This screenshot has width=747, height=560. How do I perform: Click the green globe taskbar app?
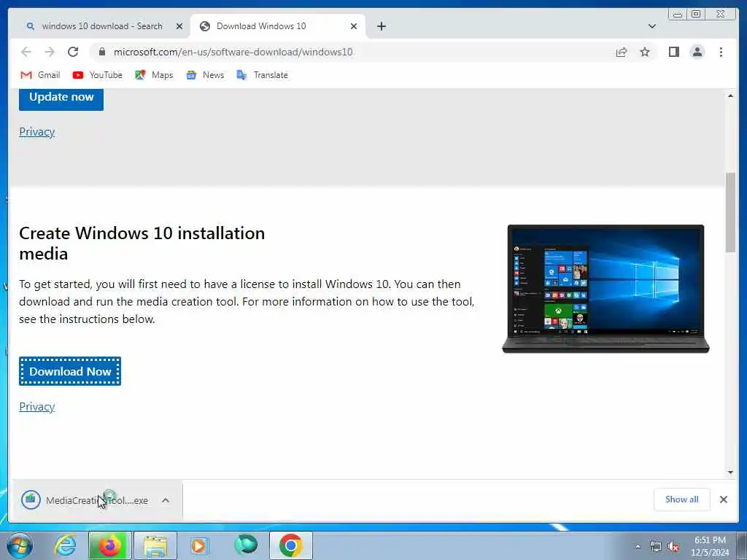coord(246,545)
